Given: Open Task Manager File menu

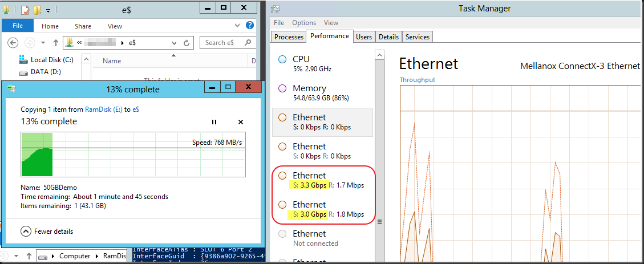Looking at the screenshot, I should [x=279, y=23].
